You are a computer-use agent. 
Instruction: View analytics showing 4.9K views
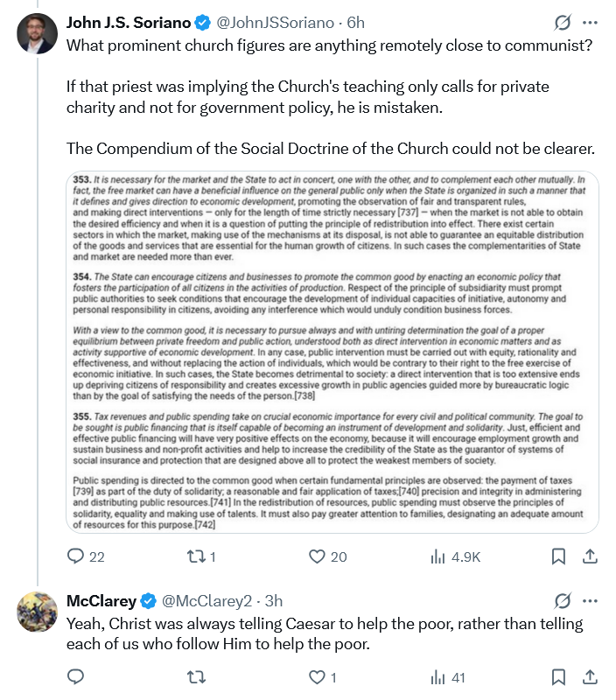click(x=437, y=556)
